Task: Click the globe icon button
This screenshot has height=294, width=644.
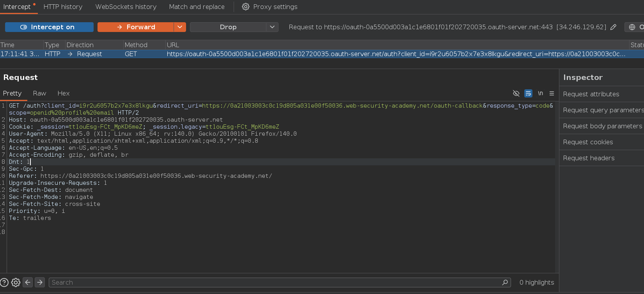Action: [x=632, y=27]
